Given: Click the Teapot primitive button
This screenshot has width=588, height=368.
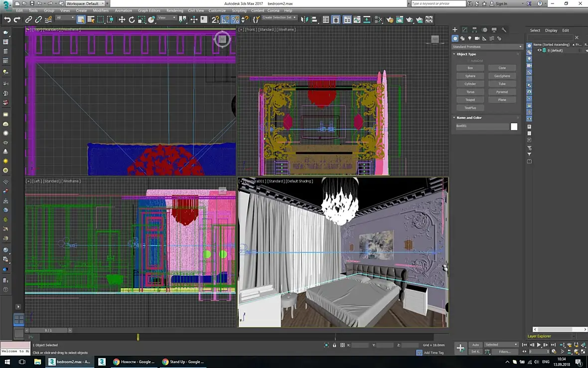Looking at the screenshot, I should point(470,100).
